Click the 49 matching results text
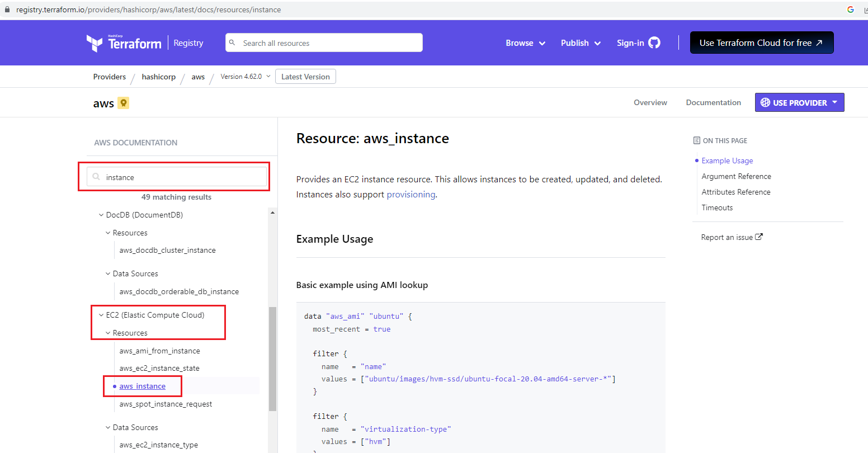Image resolution: width=868 pixels, height=453 pixels. [176, 197]
